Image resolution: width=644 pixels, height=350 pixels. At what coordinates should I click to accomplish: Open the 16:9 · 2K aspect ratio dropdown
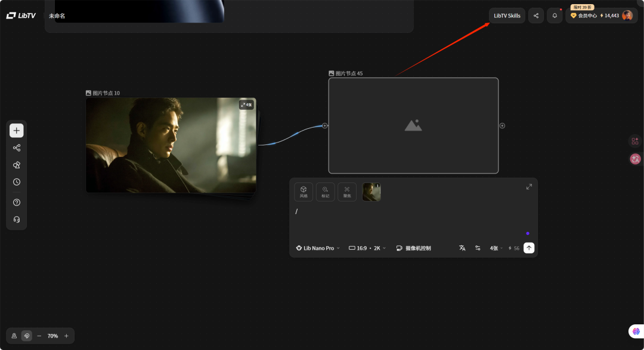tap(367, 248)
